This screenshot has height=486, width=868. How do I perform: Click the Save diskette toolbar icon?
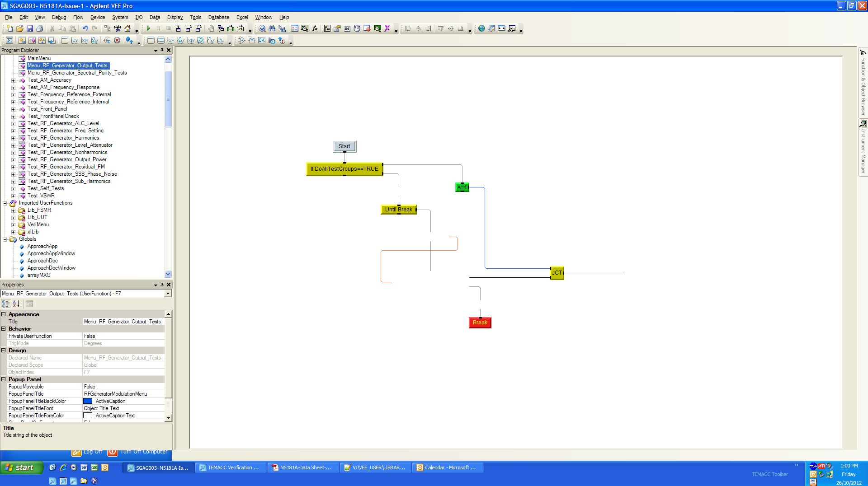[x=30, y=28]
